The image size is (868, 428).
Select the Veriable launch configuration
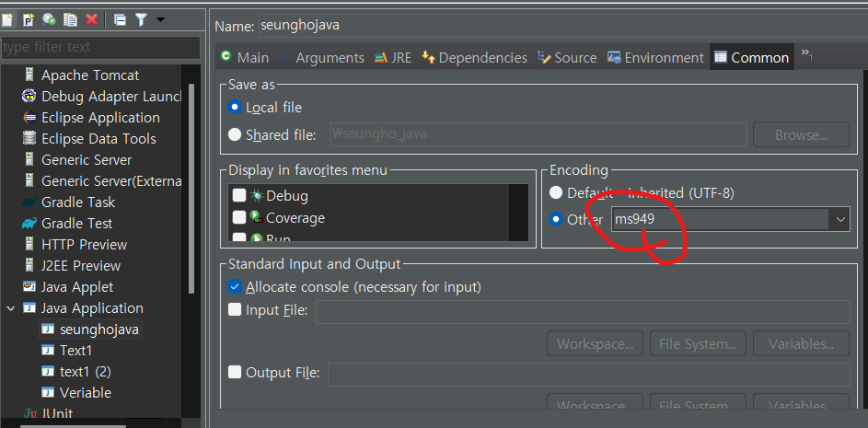pyautogui.click(x=86, y=393)
